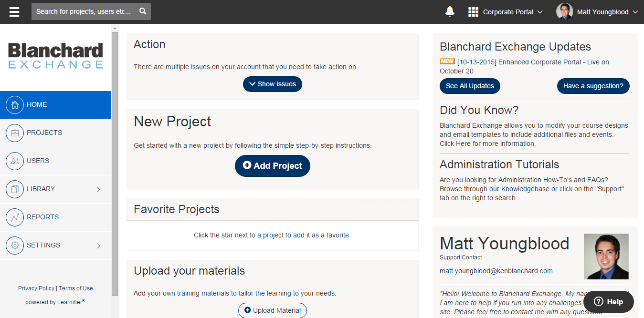This screenshot has height=318, width=644.
Task: Open the LIBRARY menu item
Action: coord(55,189)
